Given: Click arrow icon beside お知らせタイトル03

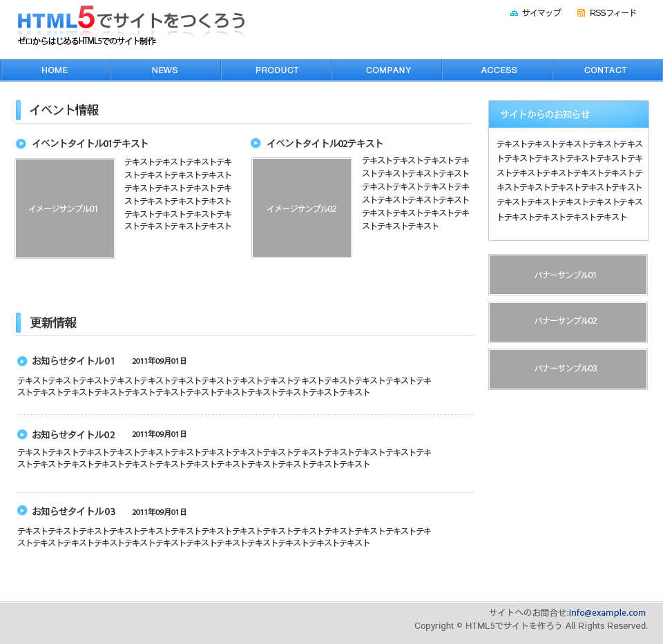Looking at the screenshot, I should coord(22,511).
